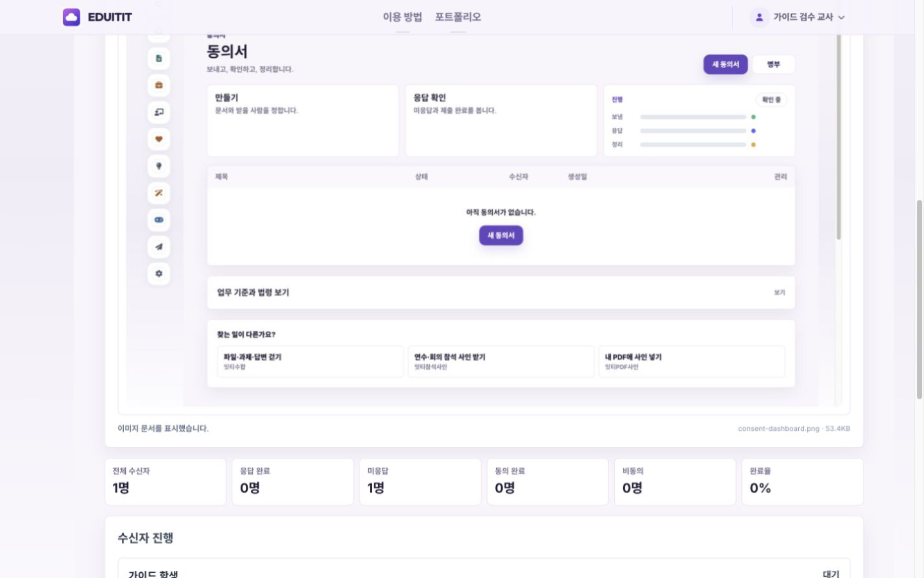This screenshot has height=578, width=924.
Task: Click the 미응답 1명 stat card
Action: point(420,482)
